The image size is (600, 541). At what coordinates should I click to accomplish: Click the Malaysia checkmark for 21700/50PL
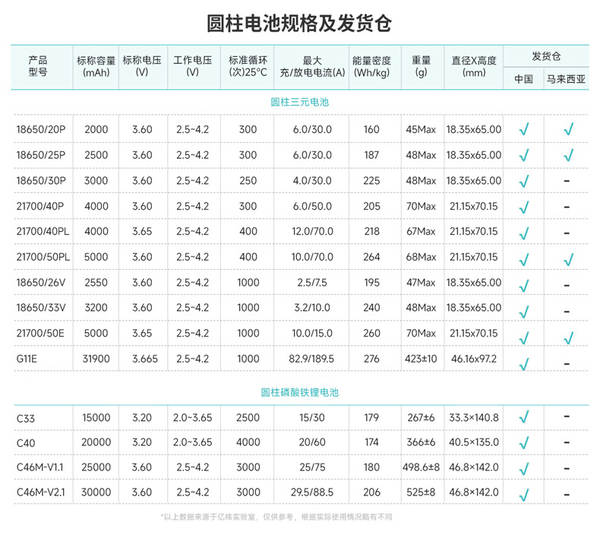tap(569, 259)
